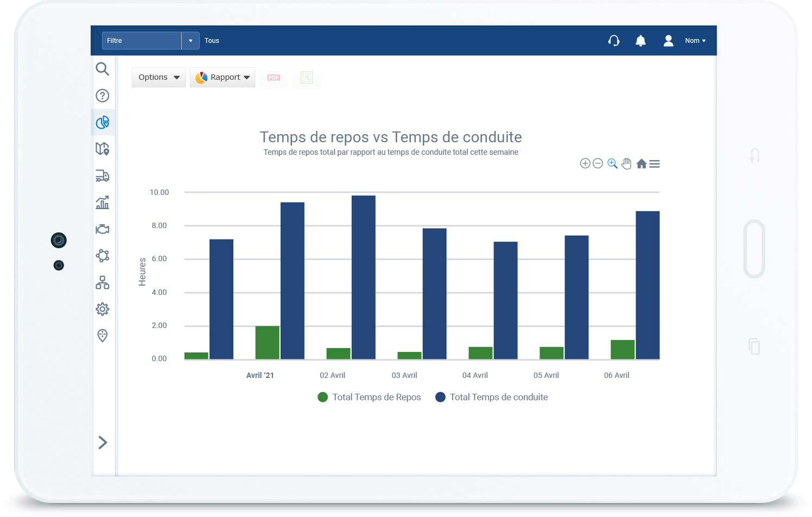This screenshot has height=517, width=812.
Task: Open the chart hamburger export menu
Action: tap(655, 163)
